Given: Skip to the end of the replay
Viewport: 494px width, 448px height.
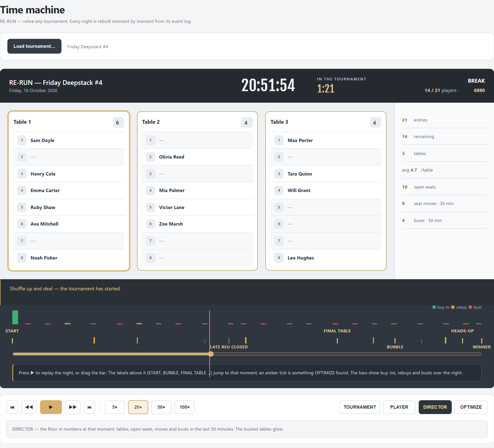Looking at the screenshot, I should coord(89,407).
